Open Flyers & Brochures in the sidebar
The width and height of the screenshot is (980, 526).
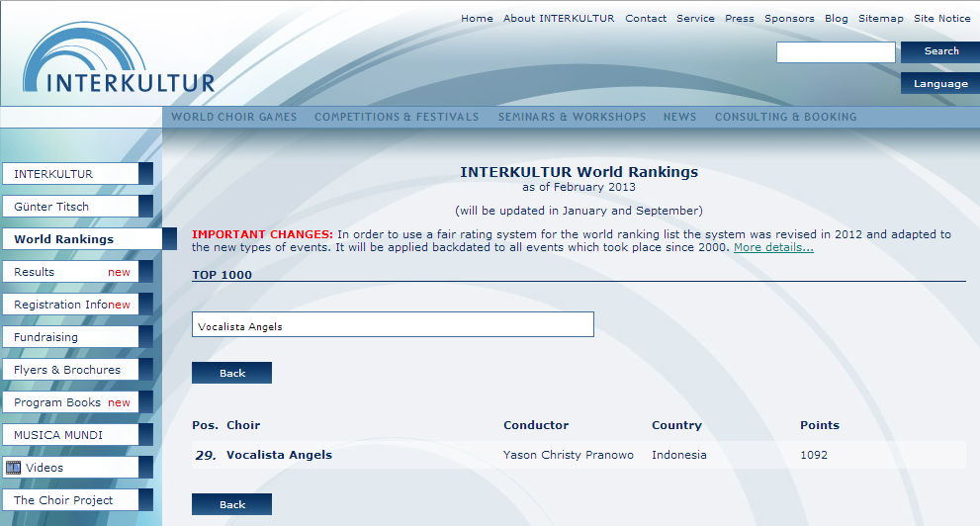(77, 369)
